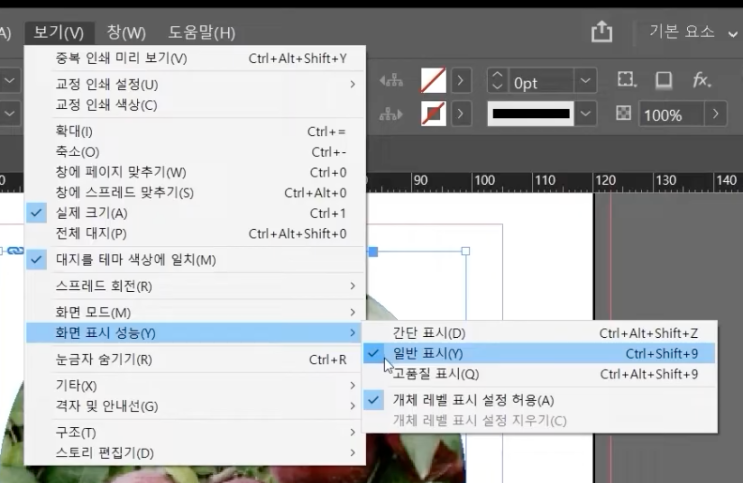The height and width of the screenshot is (483, 743).
Task: Click the 0pt stroke weight field
Action: click(x=541, y=81)
